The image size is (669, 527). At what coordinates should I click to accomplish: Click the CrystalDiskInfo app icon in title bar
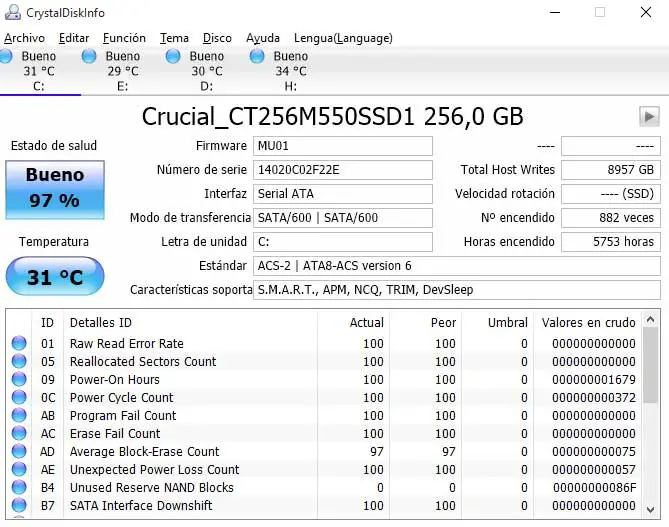pyautogui.click(x=12, y=12)
